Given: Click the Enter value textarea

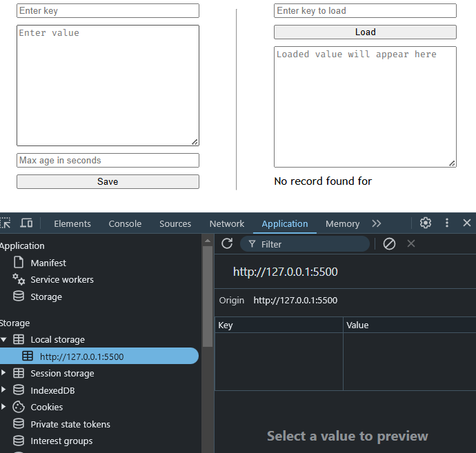Looking at the screenshot, I should (108, 85).
